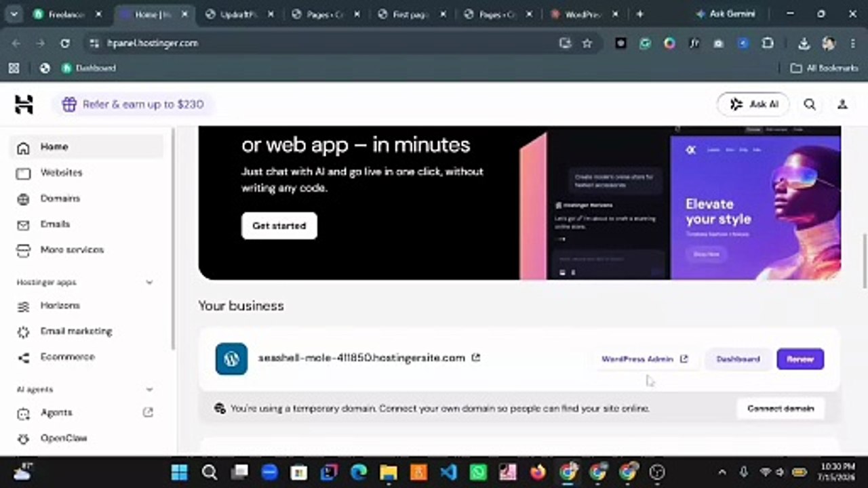Screen dimensions: 868x488
Task: Click the WordPress logo beside the site domain
Action: tap(231, 359)
